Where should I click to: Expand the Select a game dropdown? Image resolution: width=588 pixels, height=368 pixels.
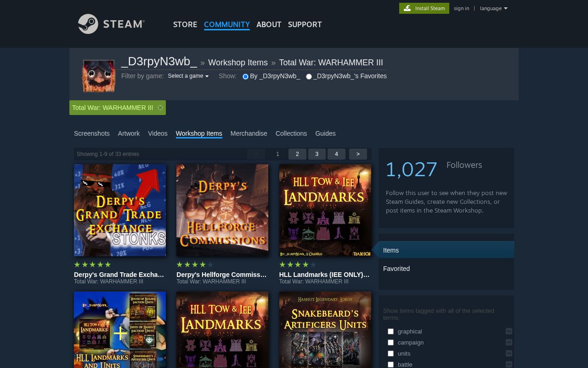188,76
